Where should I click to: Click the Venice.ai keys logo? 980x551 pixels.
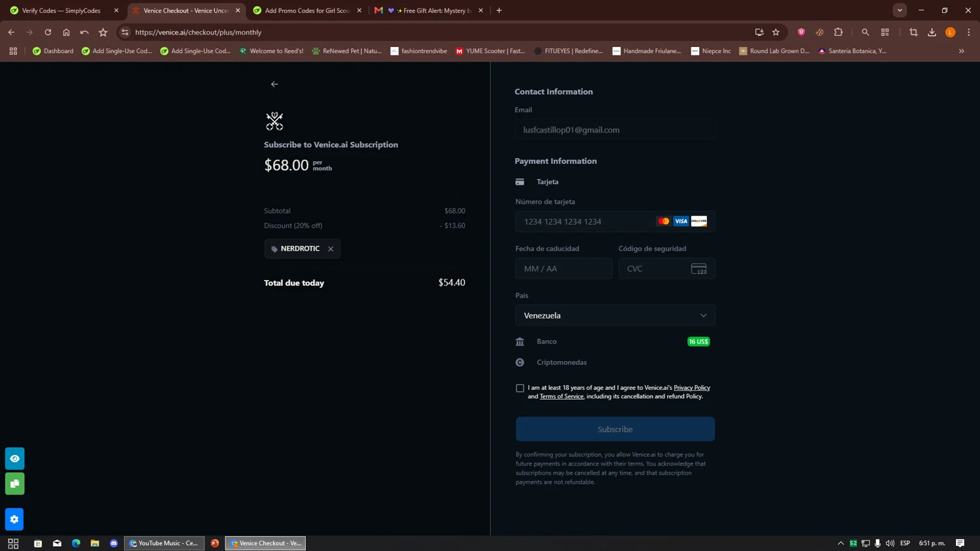pyautogui.click(x=274, y=121)
